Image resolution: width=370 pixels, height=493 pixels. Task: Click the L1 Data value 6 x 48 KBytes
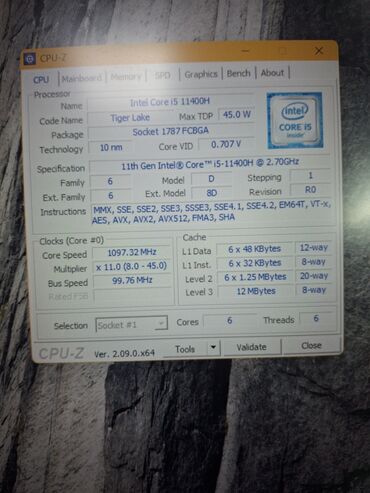[x=255, y=249]
